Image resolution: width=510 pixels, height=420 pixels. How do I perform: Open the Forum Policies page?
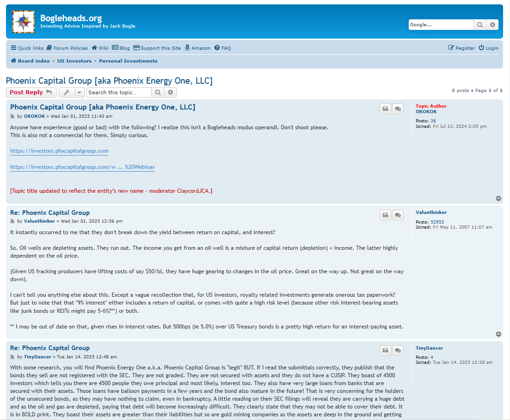pyautogui.click(x=67, y=48)
